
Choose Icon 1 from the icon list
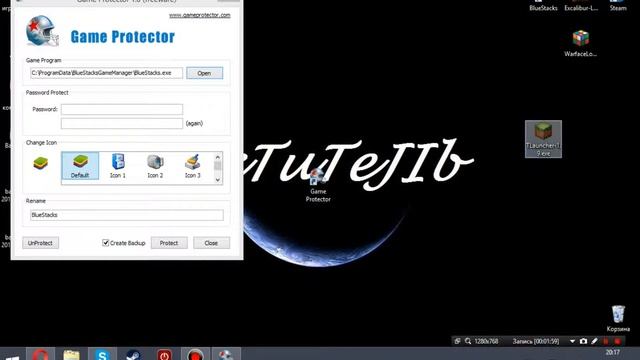[x=118, y=166]
